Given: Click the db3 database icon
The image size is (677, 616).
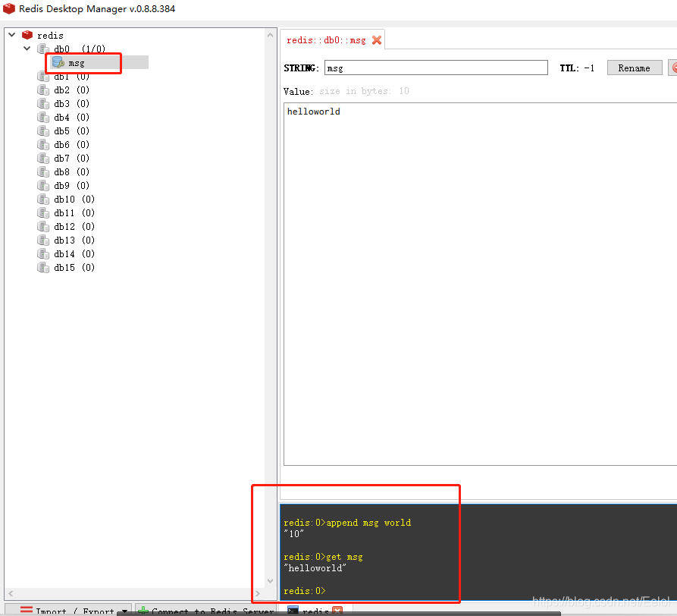Looking at the screenshot, I should 43,104.
